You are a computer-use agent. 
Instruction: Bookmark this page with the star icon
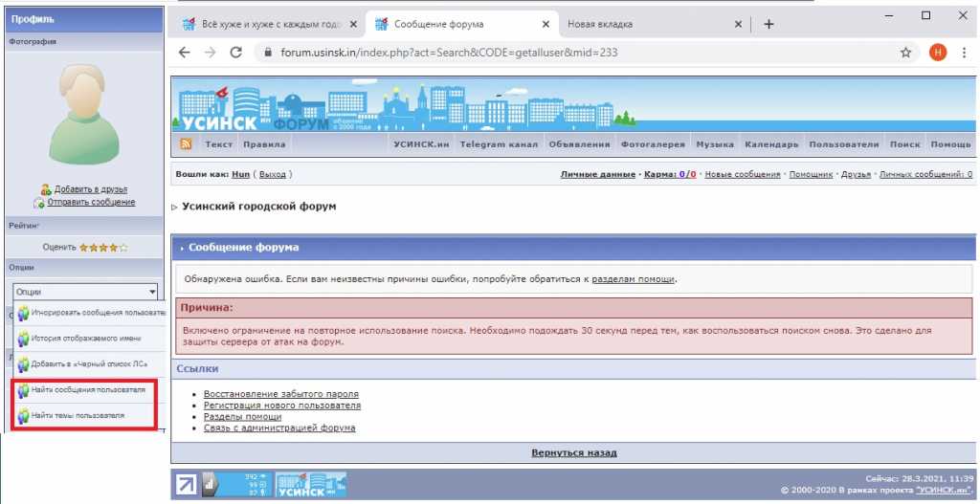[x=905, y=53]
